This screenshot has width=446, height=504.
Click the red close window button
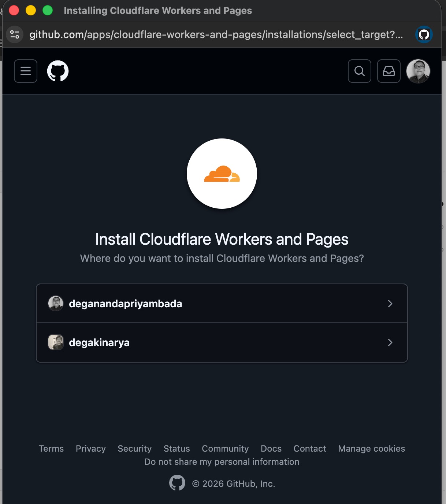click(x=14, y=10)
